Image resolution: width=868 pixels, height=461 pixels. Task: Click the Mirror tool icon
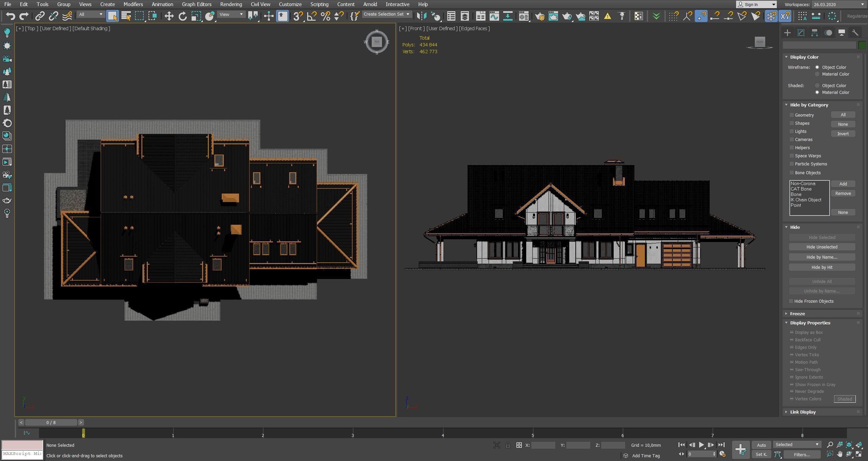(421, 16)
